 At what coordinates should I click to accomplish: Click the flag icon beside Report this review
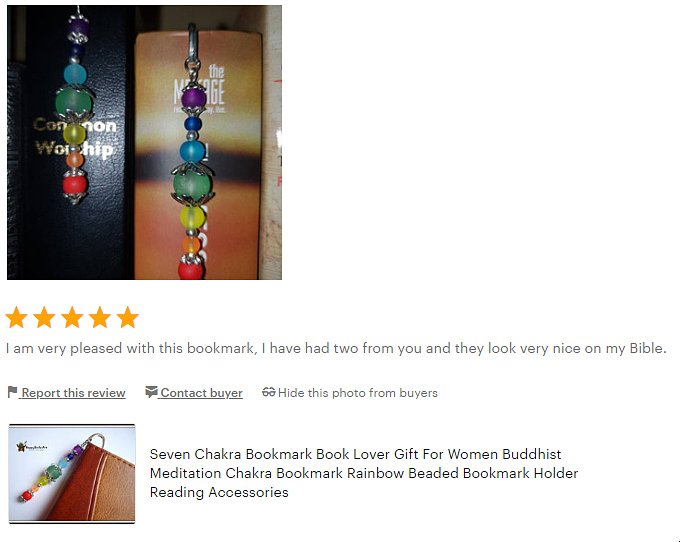point(12,392)
